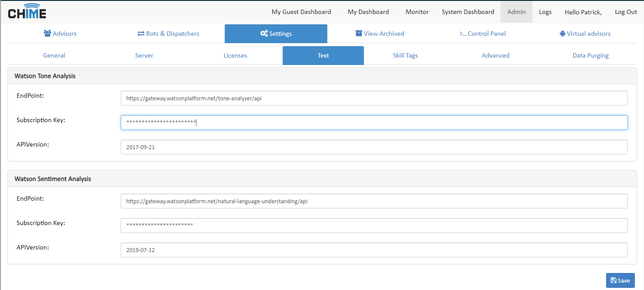The image size is (644, 290).
Task: Open the Bots & Dispatchers tab
Action: (168, 34)
